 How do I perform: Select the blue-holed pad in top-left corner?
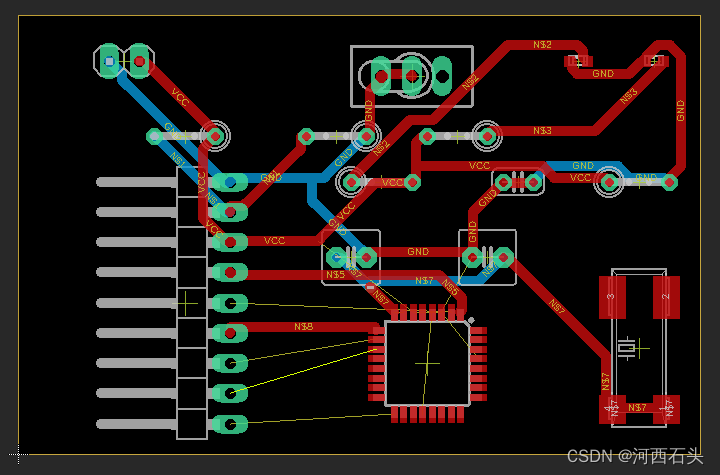point(109,61)
